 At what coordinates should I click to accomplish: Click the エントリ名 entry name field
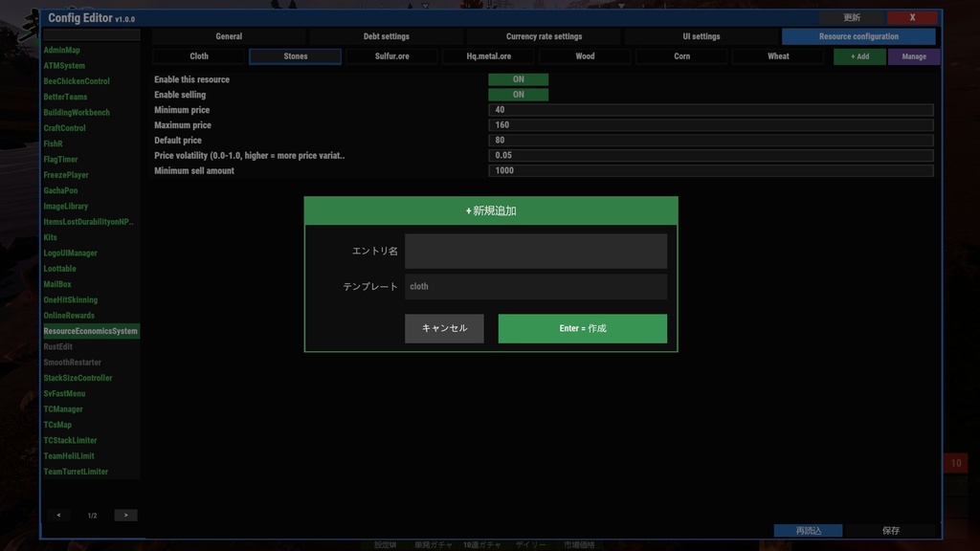click(x=536, y=251)
